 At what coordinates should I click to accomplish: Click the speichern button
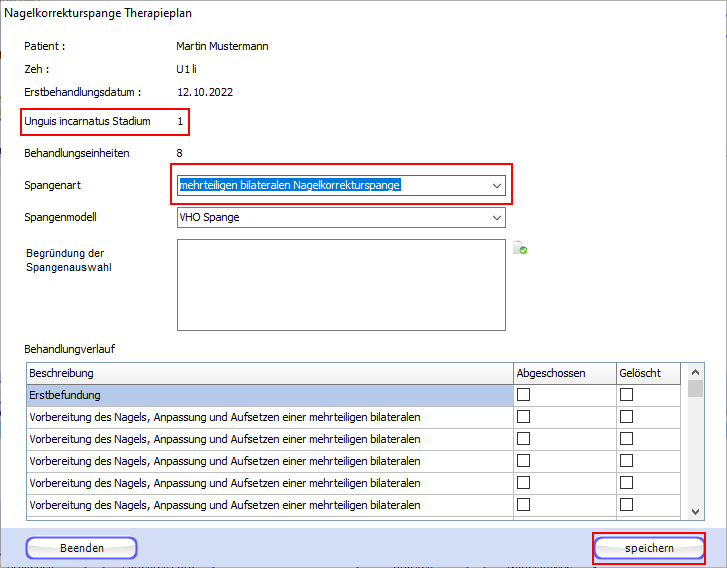coord(649,548)
